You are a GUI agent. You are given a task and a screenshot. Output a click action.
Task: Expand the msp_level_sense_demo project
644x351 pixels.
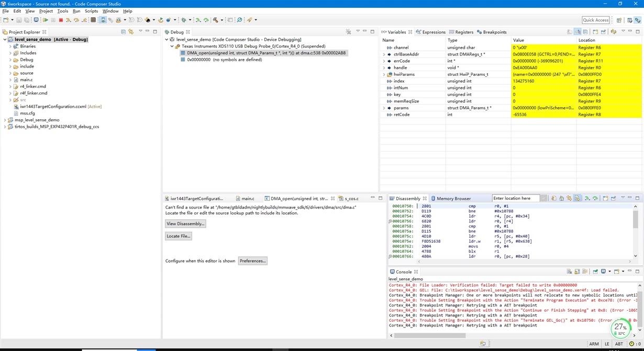coord(5,120)
